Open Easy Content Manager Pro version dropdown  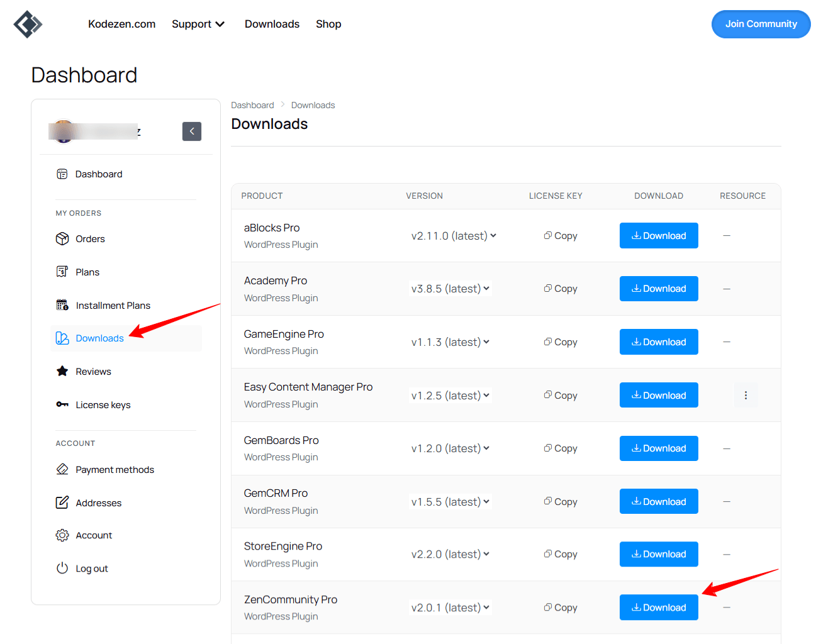click(450, 396)
